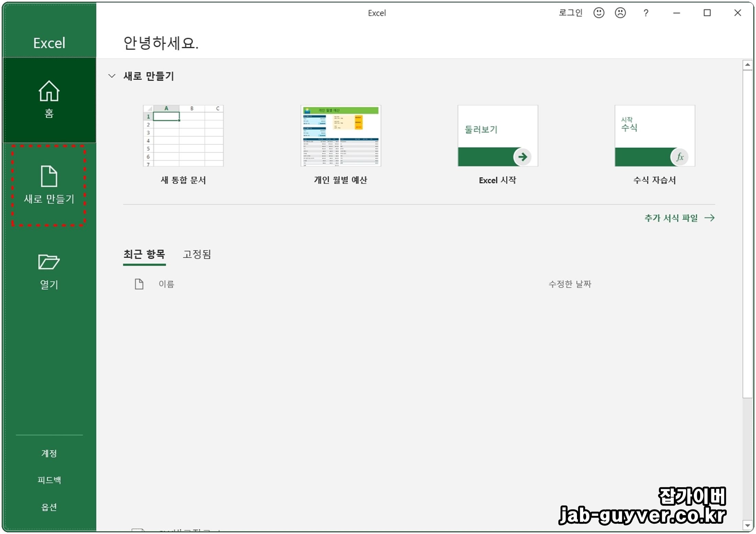Viewport: 756px width, 534px height.
Task: Click the green arrow on the Excel 시작 tour tile
Action: tap(522, 157)
